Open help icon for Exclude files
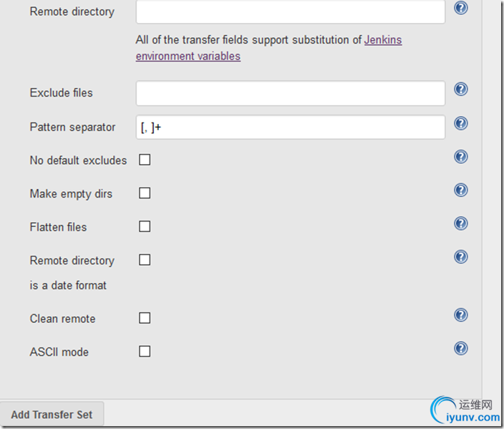504x429 pixels. [461, 89]
